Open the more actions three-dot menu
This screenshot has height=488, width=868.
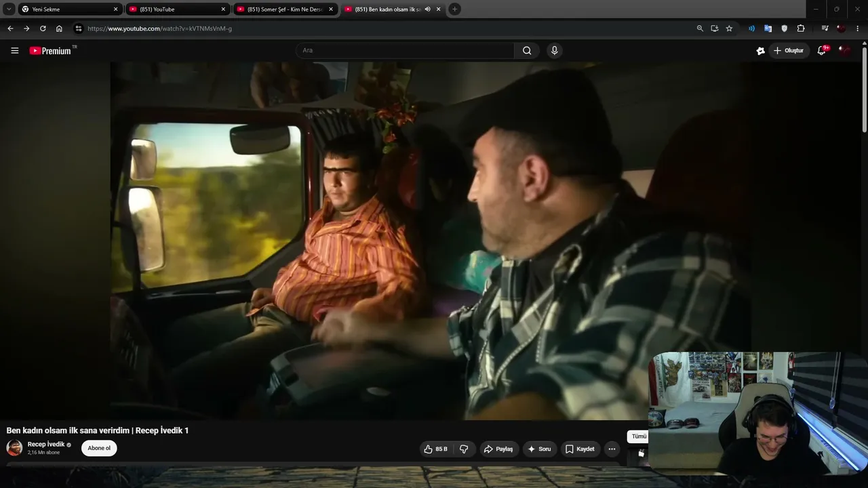612,449
